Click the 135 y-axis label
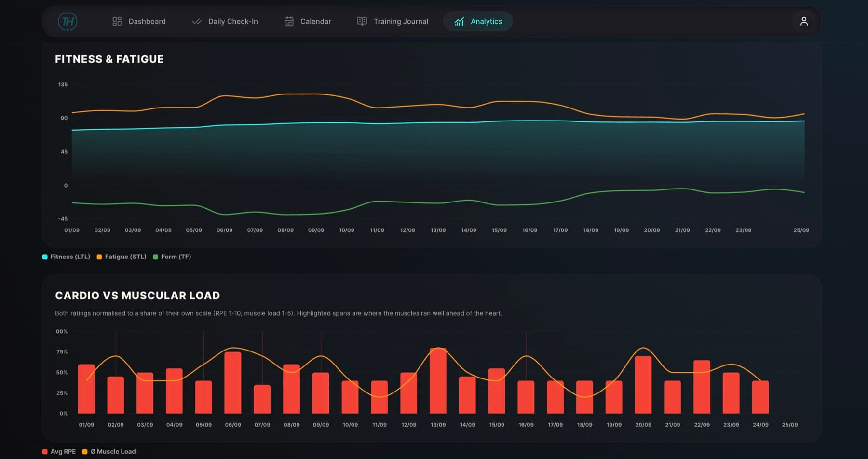 click(63, 84)
